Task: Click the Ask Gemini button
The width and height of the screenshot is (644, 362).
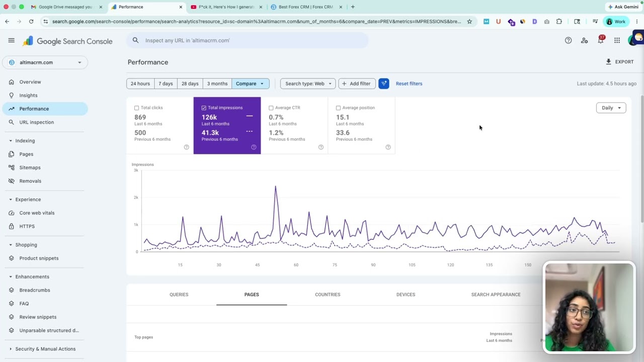Action: (x=623, y=7)
